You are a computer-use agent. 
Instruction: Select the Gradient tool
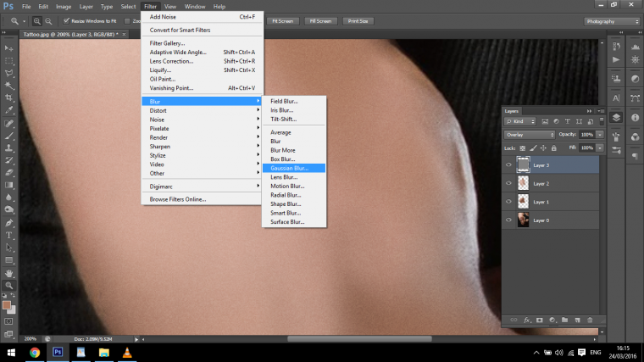pos(8,186)
